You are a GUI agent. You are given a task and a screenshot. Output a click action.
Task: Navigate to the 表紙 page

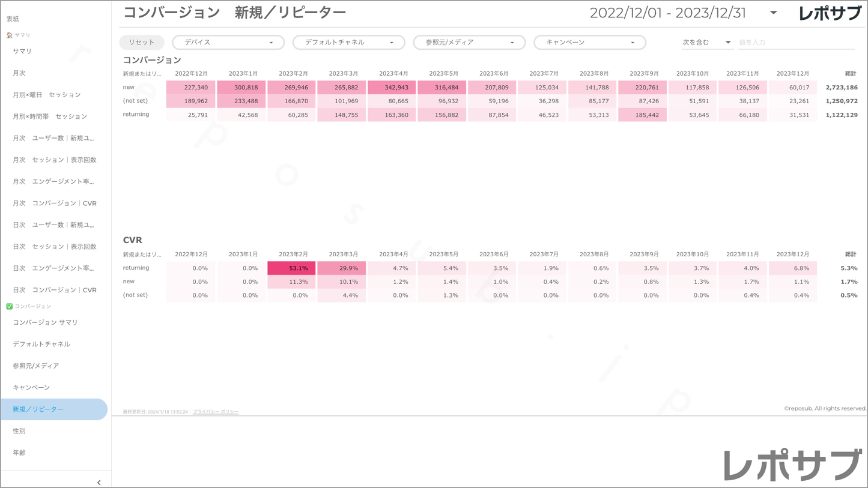[13, 19]
